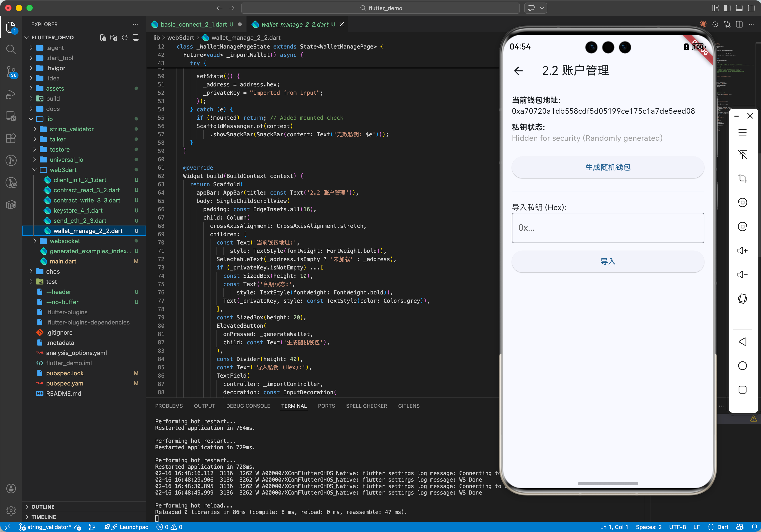Toggle the primary side bar layout icon
761x532 pixels.
point(727,8)
